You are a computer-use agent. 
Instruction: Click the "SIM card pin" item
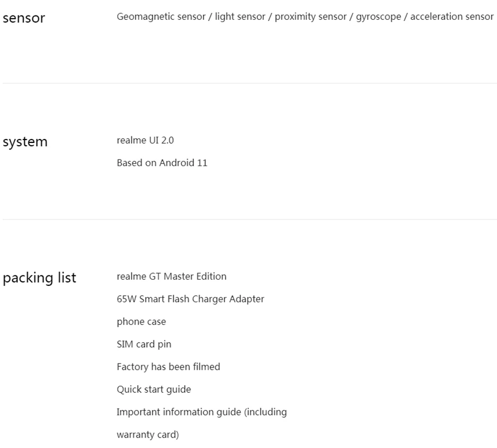tap(144, 344)
